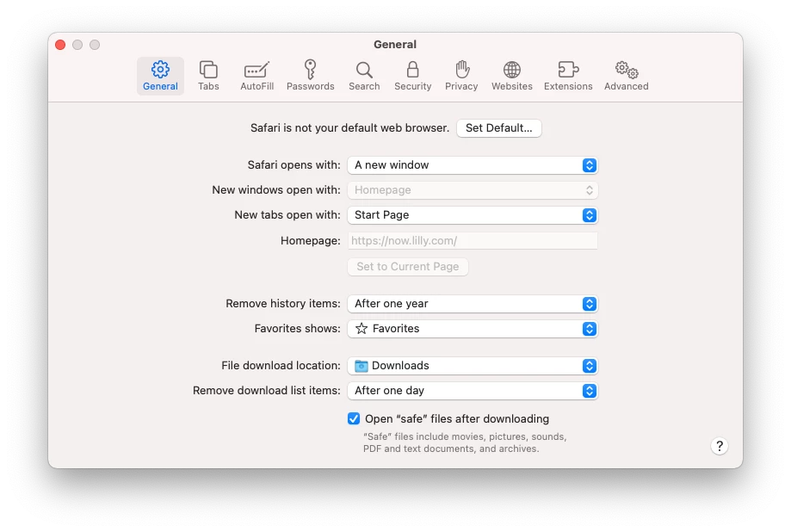Close the General preferences window
The image size is (791, 532).
pos(60,45)
